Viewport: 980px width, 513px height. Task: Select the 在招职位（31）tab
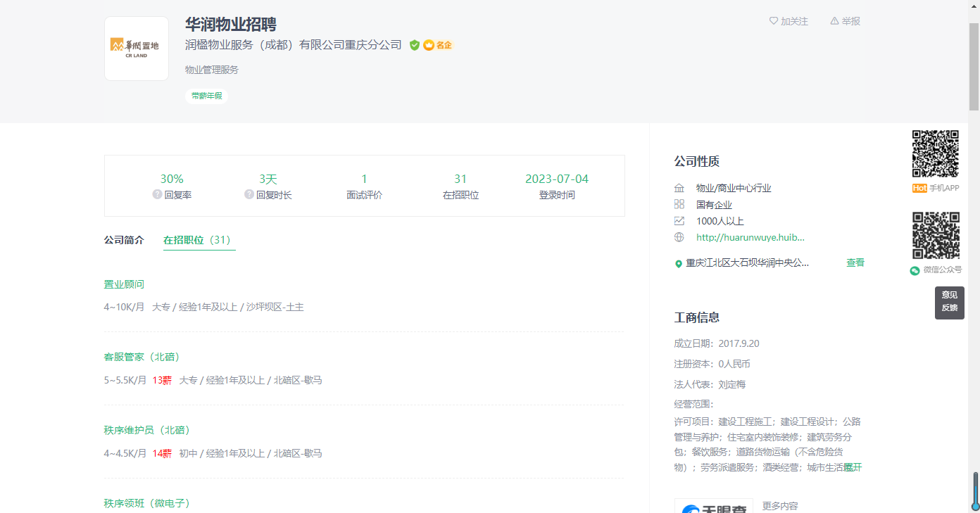pyautogui.click(x=199, y=240)
